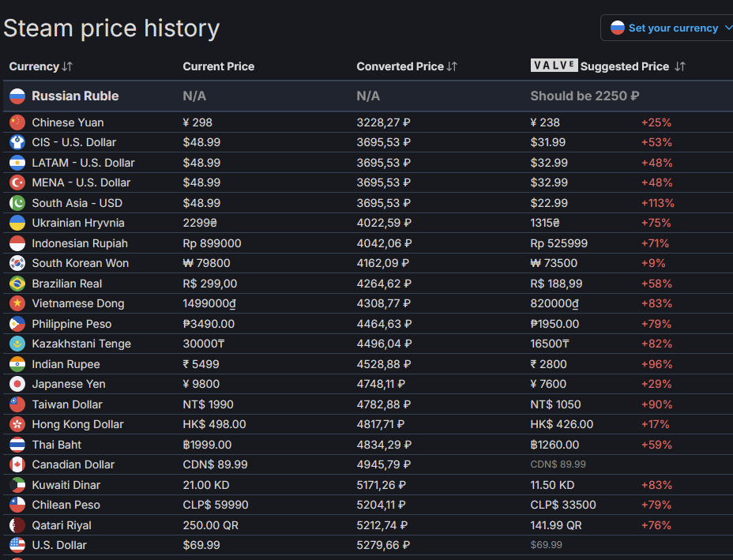Select the Hong Kong Dollar currency name
733x560 pixels.
(77, 424)
